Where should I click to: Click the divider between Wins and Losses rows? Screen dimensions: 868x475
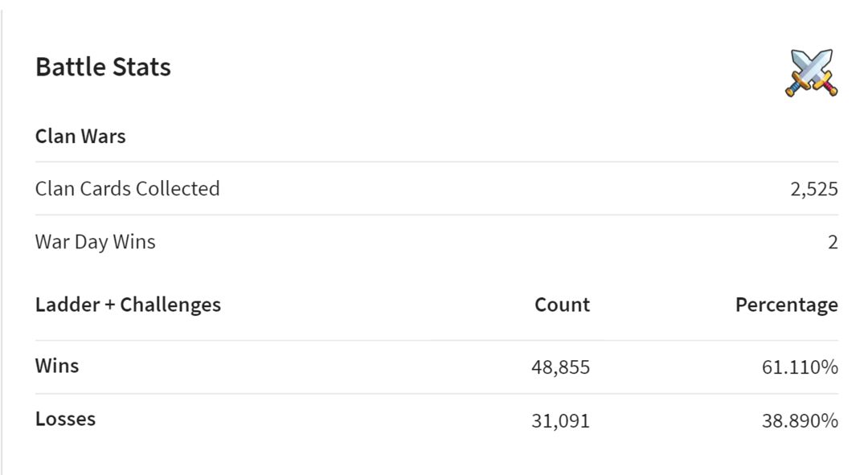(x=436, y=394)
